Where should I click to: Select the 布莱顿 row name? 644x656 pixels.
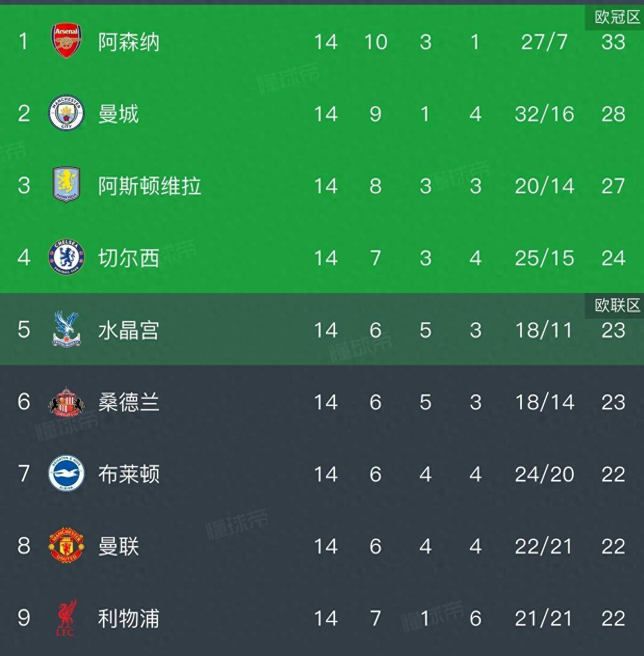point(129,474)
